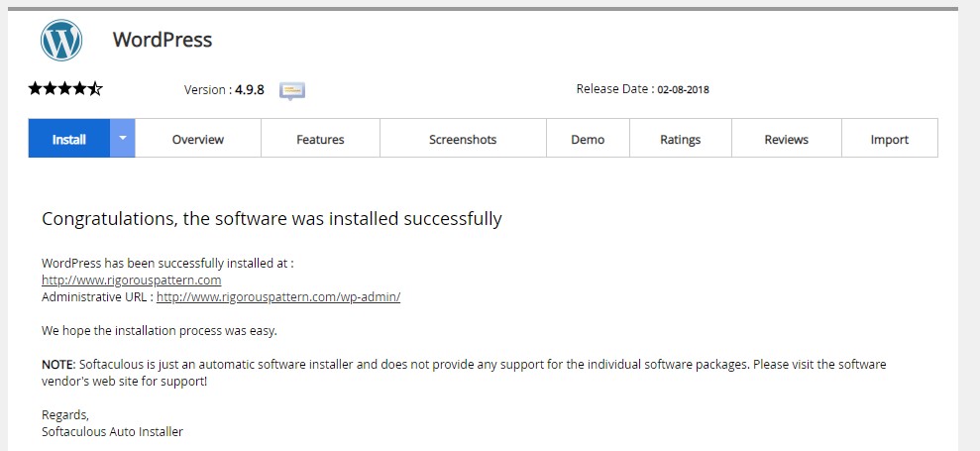Expand the Install button dropdown arrow

123,138
